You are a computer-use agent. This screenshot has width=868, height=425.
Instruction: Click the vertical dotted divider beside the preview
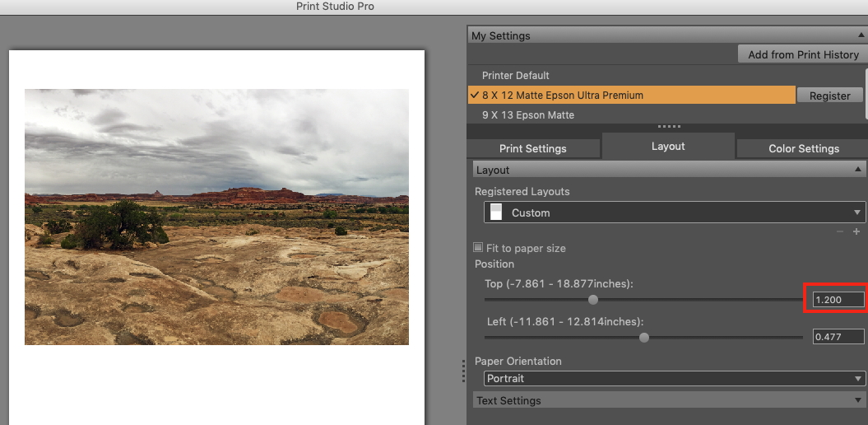coord(463,375)
